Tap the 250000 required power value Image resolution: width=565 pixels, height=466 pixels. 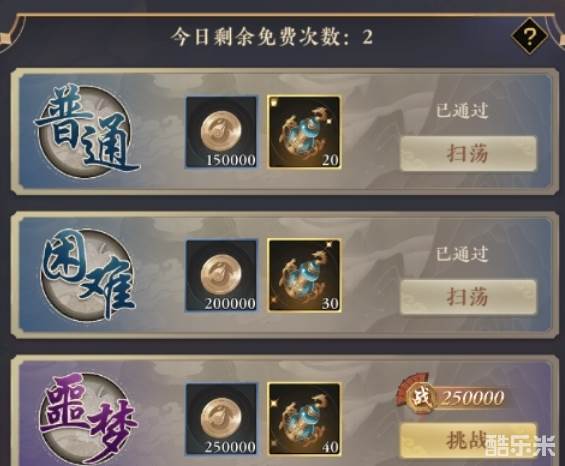tap(473, 398)
